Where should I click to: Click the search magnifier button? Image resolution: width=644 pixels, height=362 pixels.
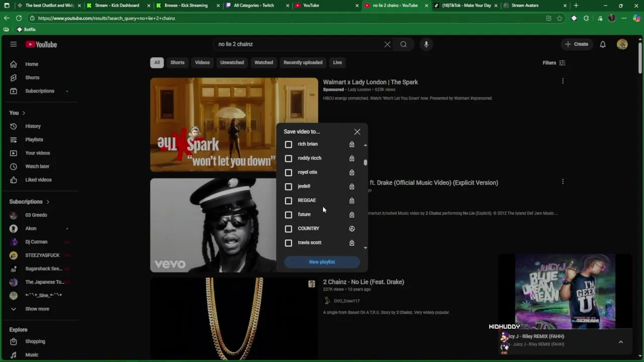pyautogui.click(x=404, y=44)
